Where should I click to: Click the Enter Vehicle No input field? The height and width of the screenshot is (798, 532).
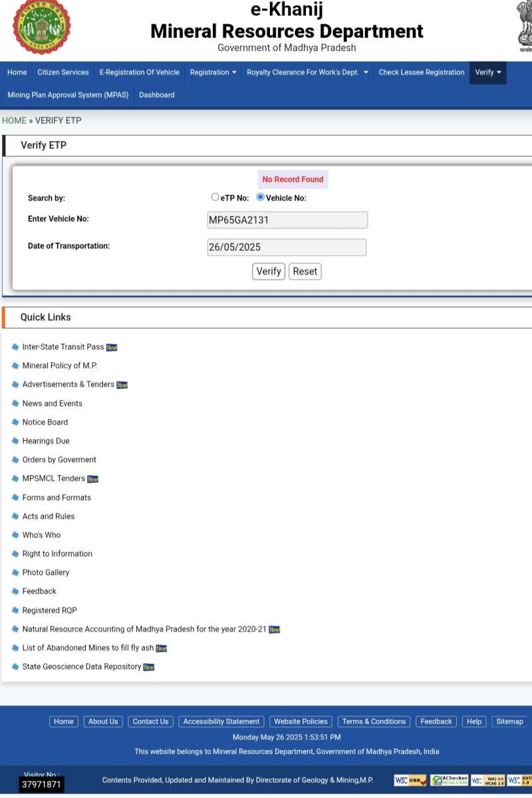pos(287,220)
